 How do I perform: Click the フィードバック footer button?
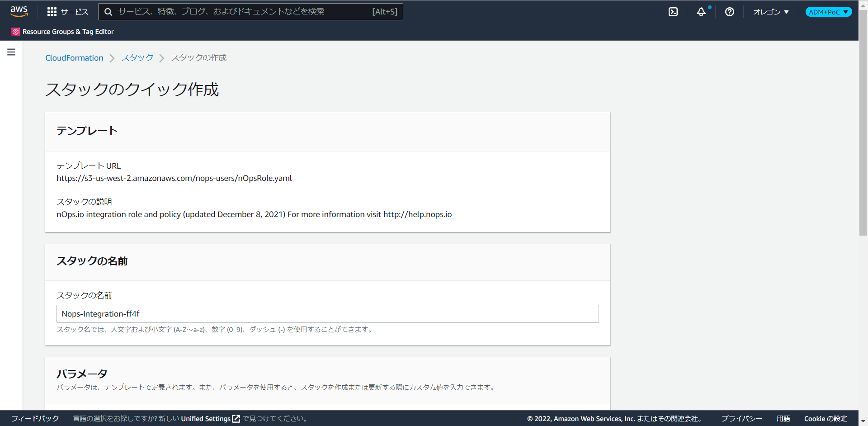click(x=35, y=419)
